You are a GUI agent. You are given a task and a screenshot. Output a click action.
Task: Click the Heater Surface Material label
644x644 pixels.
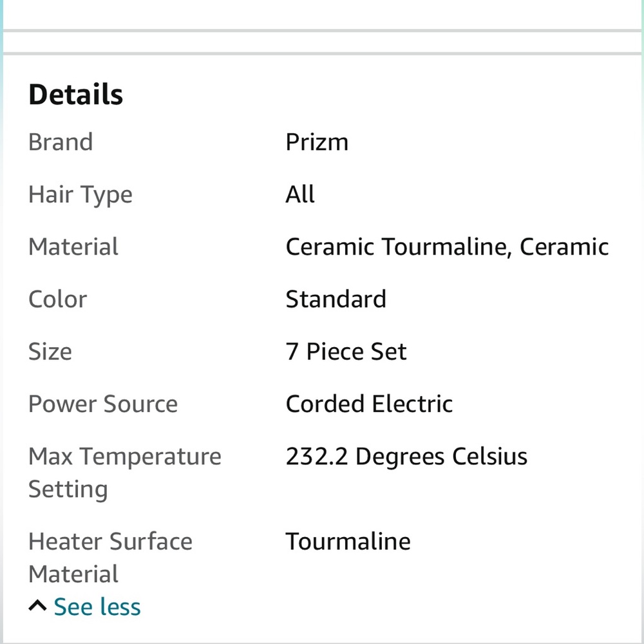(110, 557)
